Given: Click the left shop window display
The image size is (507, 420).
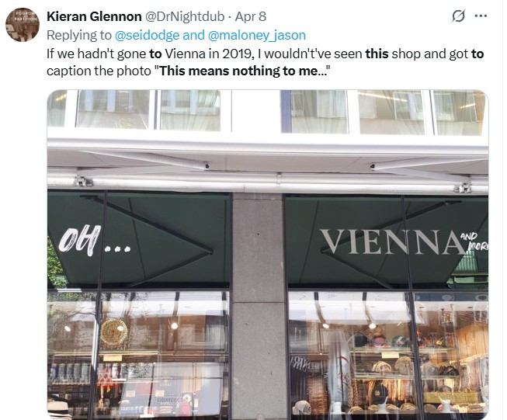Looking at the screenshot, I should [140, 353].
